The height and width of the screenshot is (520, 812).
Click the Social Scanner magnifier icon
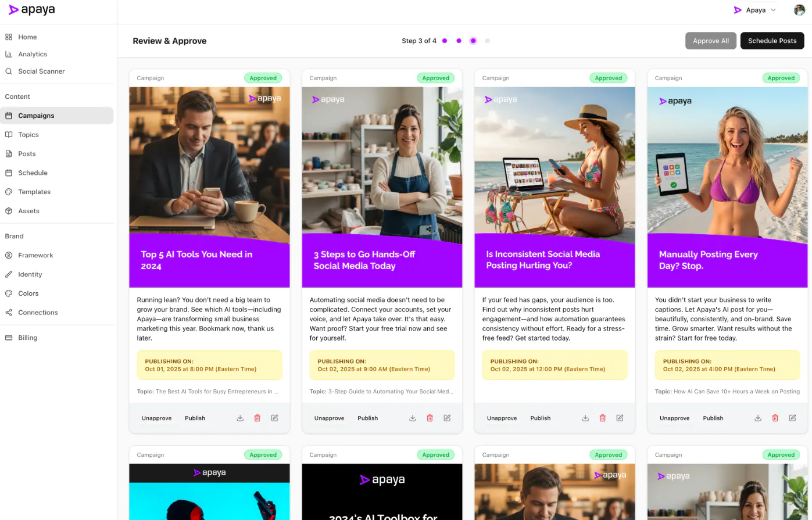pyautogui.click(x=9, y=71)
